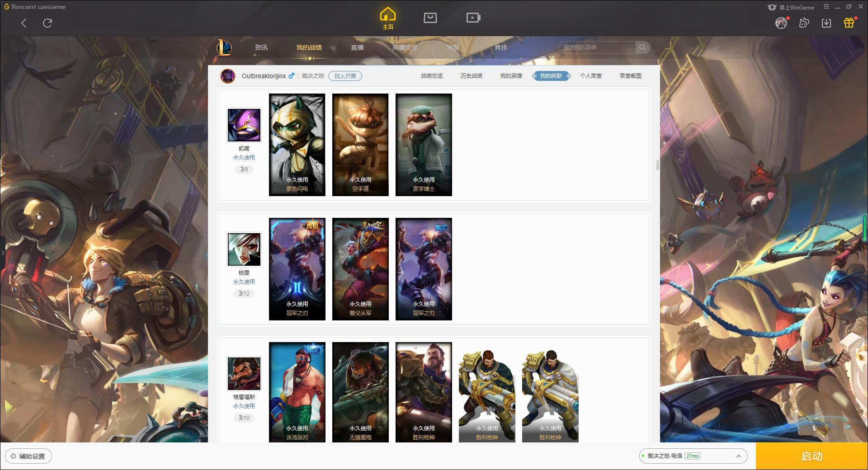Click the 凯南 champion portrait
868x470 pixels.
(244, 125)
